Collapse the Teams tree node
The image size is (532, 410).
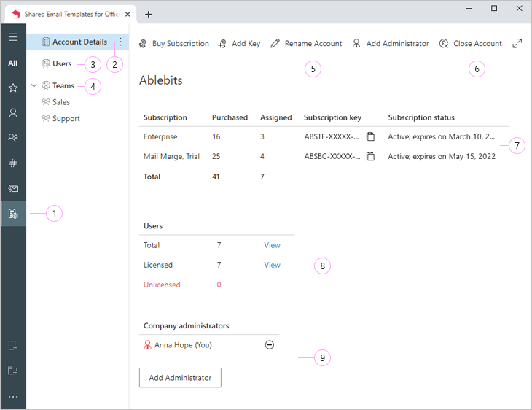pos(34,85)
